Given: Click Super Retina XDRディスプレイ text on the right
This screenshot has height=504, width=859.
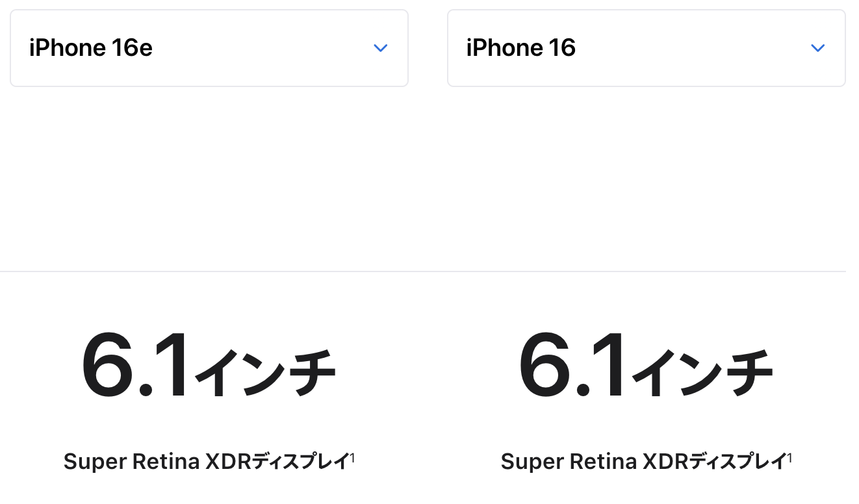Looking at the screenshot, I should click(x=646, y=461).
